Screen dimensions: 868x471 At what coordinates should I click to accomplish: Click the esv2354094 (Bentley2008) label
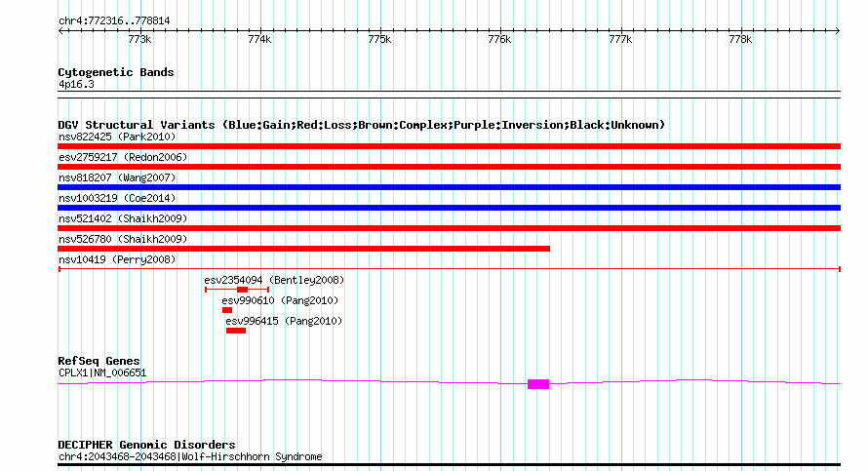(x=274, y=280)
